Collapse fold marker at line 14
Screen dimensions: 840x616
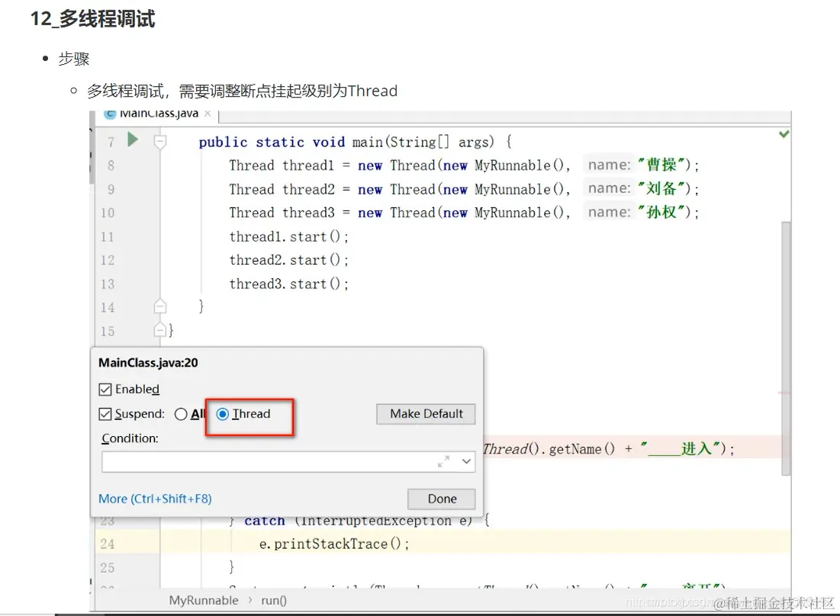[x=159, y=306]
